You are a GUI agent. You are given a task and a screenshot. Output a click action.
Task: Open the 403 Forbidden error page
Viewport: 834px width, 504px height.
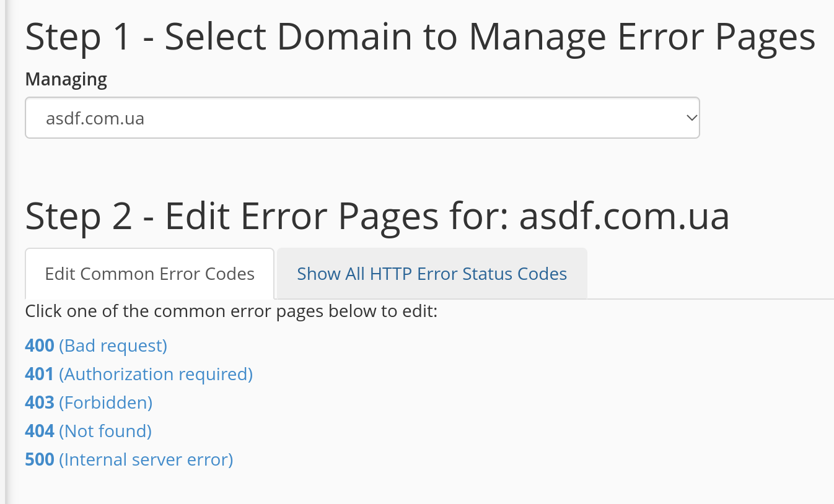[89, 402]
